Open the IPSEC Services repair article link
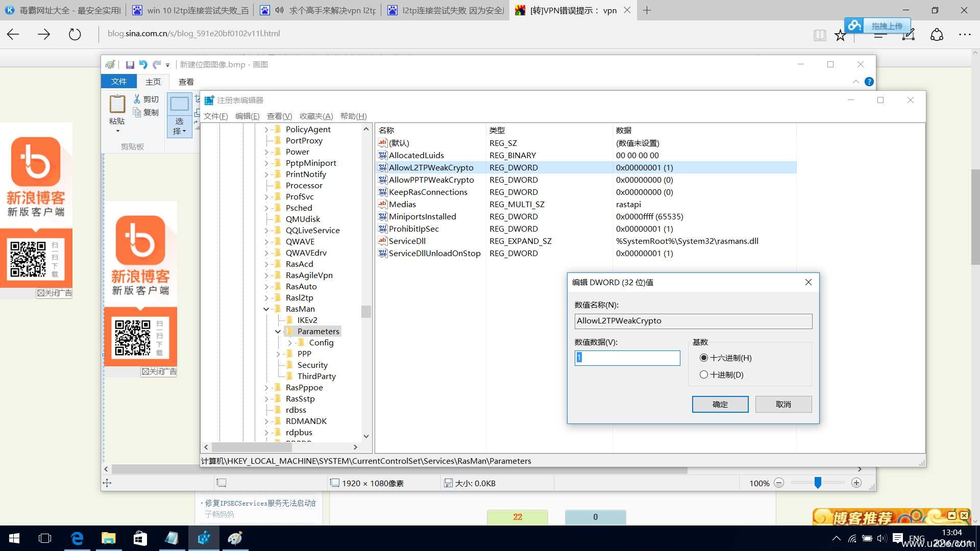This screenshot has width=980, height=551. [260, 503]
